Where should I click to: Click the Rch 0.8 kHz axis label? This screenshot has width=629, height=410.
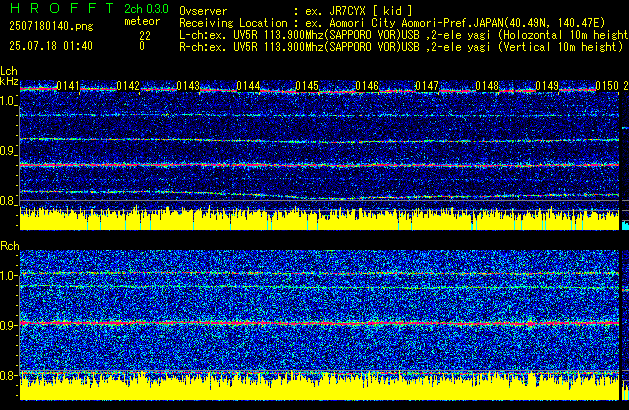tap(8, 375)
